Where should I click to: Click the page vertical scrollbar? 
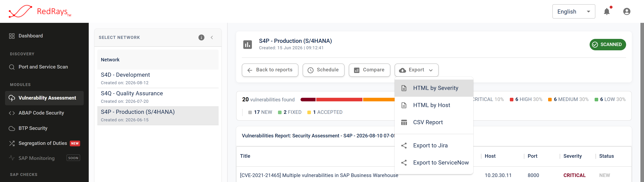pyautogui.click(x=642, y=102)
